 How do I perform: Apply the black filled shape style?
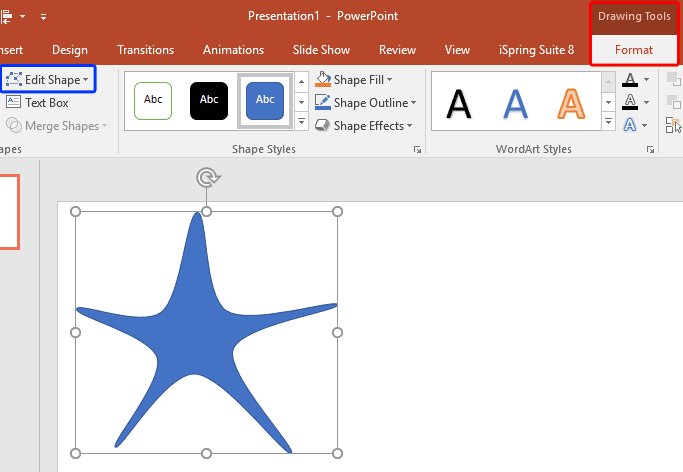(x=209, y=100)
